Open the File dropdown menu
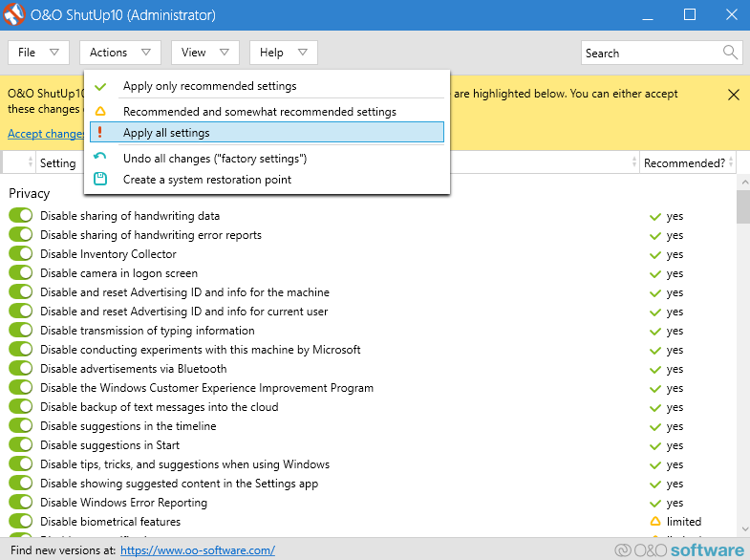The height and width of the screenshot is (560, 750). pos(39,53)
